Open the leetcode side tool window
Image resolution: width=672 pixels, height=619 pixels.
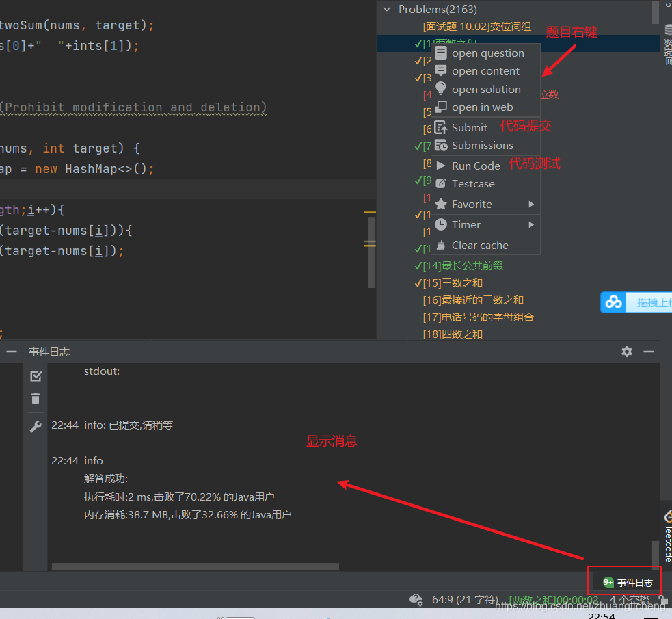click(x=668, y=537)
